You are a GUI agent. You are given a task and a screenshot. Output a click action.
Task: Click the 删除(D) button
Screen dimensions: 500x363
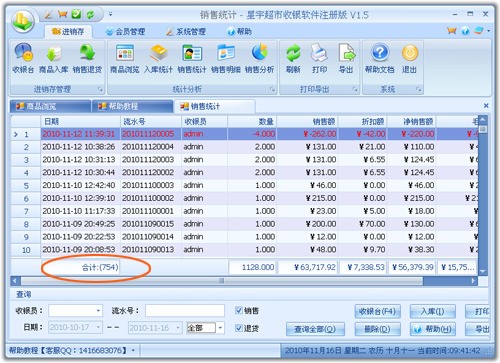pyautogui.click(x=378, y=329)
